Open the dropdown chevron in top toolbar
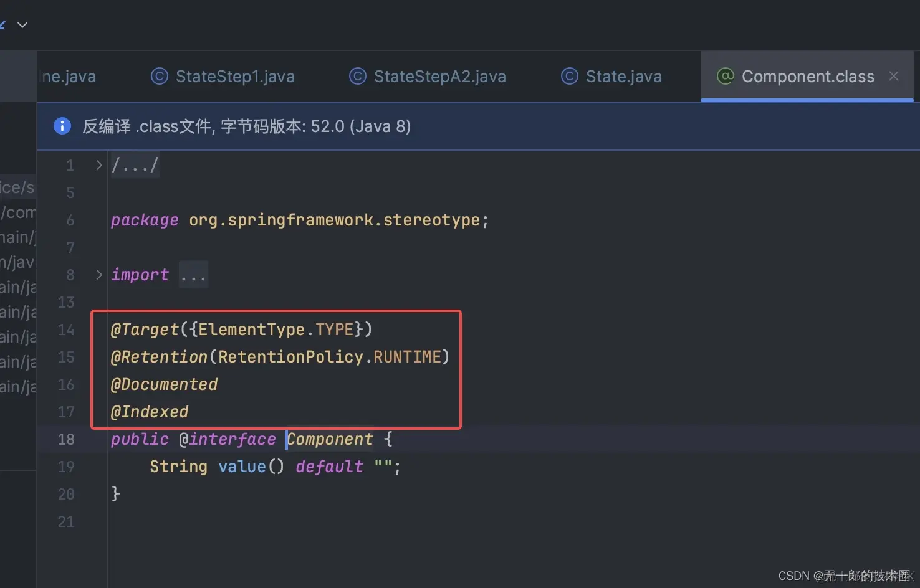This screenshot has height=588, width=920. [22, 25]
